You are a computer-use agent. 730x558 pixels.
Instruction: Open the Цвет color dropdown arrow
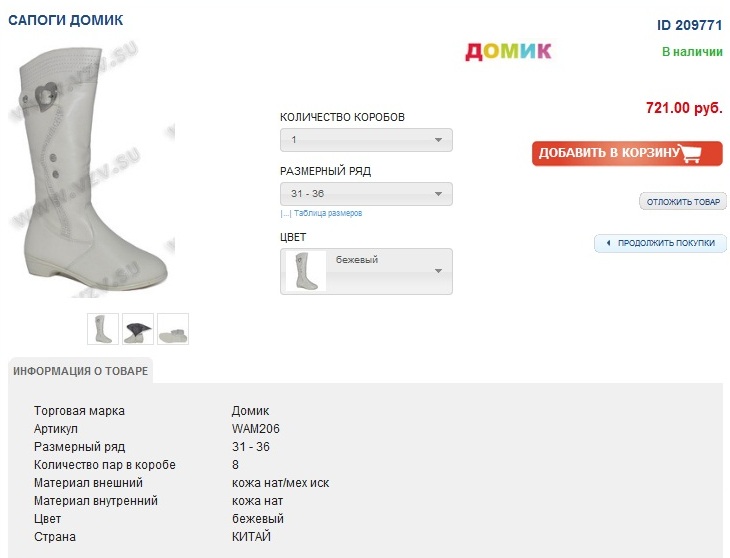pyautogui.click(x=438, y=271)
